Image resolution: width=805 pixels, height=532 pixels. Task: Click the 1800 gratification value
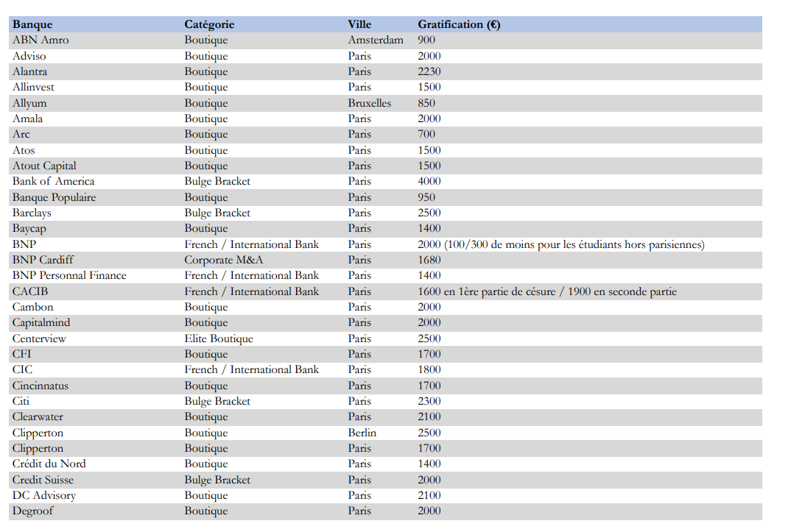429,370
